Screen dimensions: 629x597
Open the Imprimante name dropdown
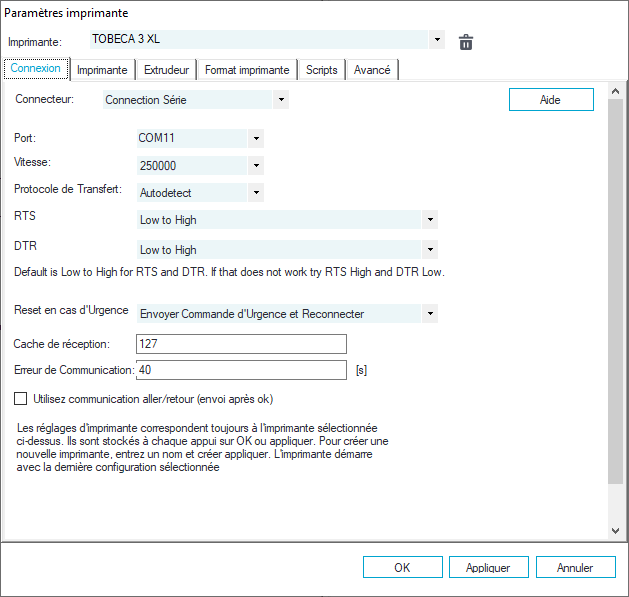point(437,41)
